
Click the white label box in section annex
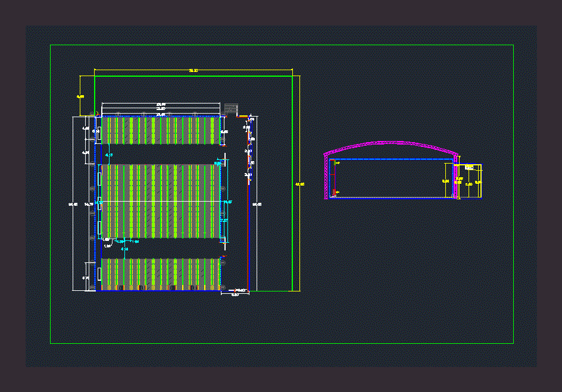[469, 167]
